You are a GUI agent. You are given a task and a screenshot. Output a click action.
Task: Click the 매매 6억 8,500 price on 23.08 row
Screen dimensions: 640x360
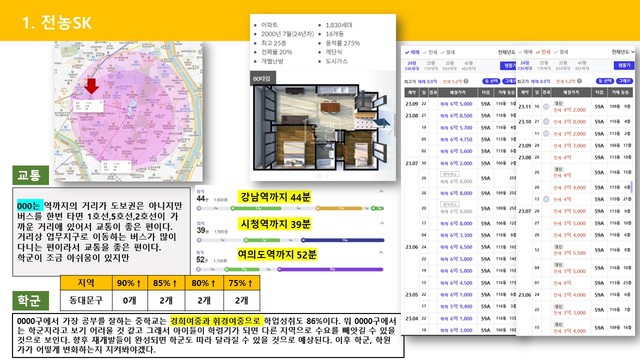[x=456, y=116]
